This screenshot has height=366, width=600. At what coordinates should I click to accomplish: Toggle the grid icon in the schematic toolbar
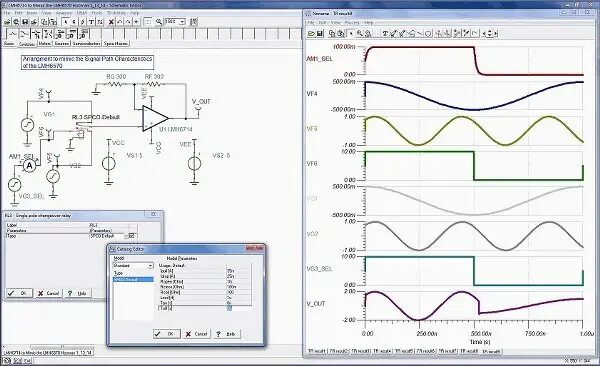tap(148, 22)
